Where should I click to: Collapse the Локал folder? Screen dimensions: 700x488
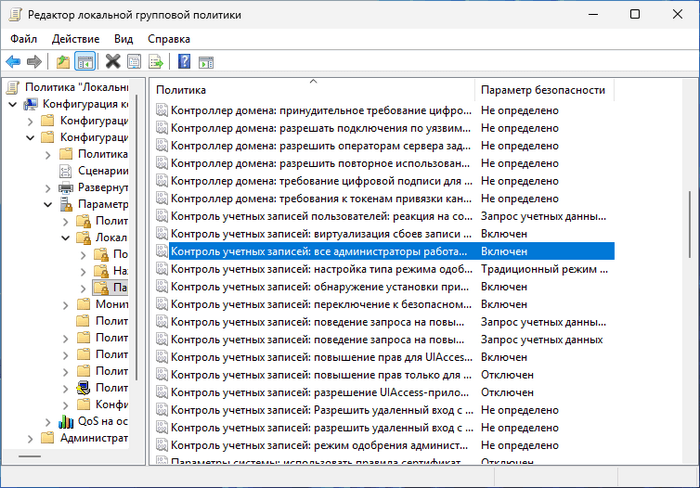[x=66, y=238]
